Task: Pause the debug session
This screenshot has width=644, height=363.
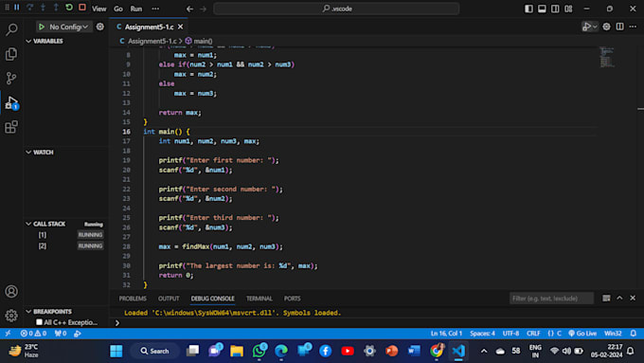Action: [x=17, y=8]
